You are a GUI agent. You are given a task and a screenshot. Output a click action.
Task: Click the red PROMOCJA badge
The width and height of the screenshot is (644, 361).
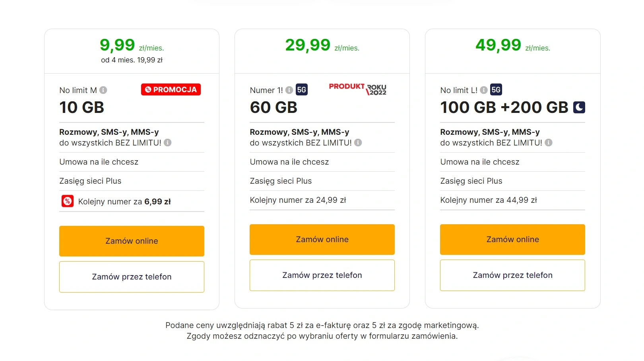pos(171,89)
